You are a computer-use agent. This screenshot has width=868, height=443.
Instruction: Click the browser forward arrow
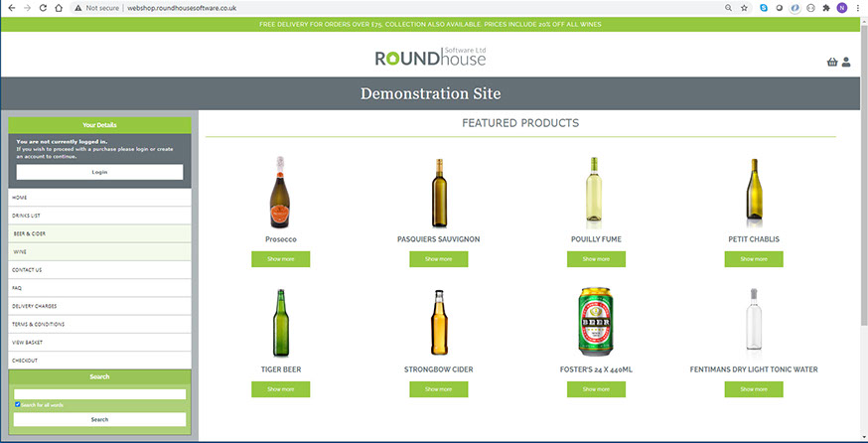tap(27, 8)
